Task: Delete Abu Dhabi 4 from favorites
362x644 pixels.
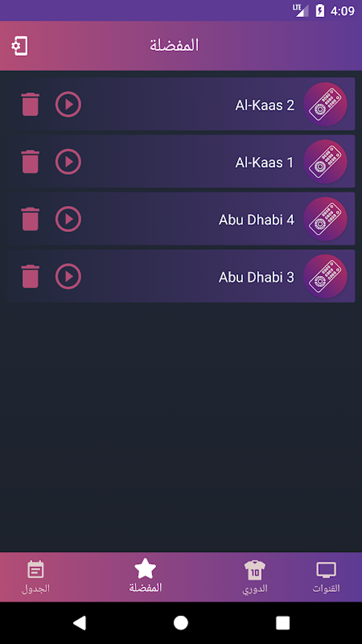Action: pyautogui.click(x=30, y=219)
